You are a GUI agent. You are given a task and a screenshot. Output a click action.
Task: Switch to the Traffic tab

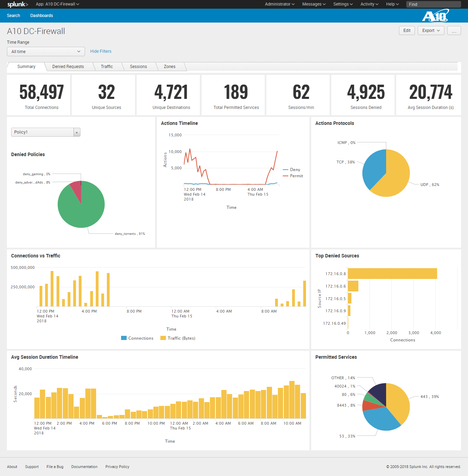107,67
